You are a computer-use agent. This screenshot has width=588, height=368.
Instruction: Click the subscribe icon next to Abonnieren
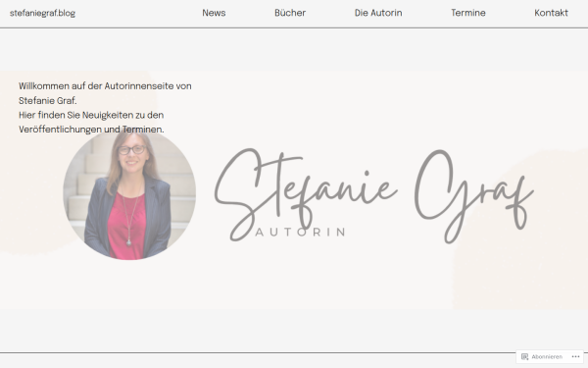click(524, 357)
